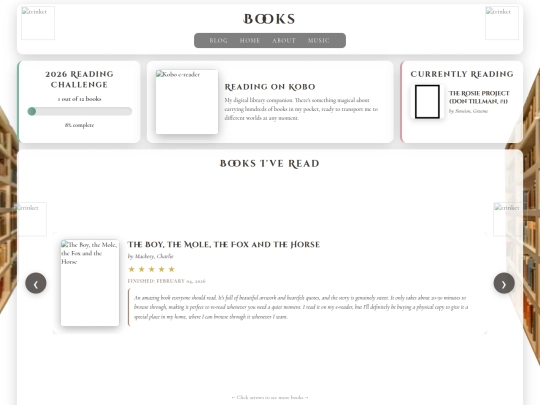Click the reading challenge progress bar
Screen dimensions: 540x405
(80, 111)
